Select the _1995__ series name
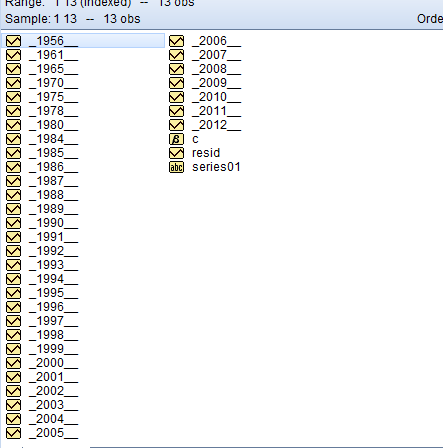This screenshot has height=448, width=443. tap(53, 293)
